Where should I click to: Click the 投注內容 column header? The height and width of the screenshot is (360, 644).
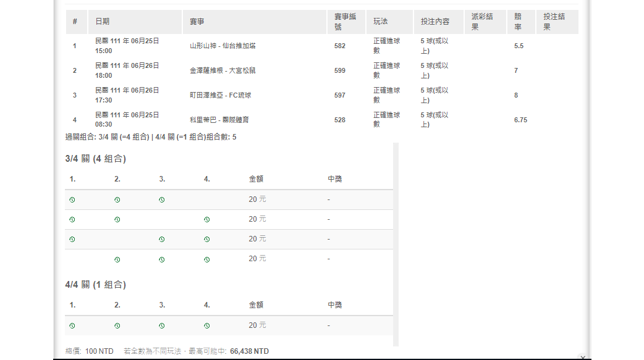point(439,22)
